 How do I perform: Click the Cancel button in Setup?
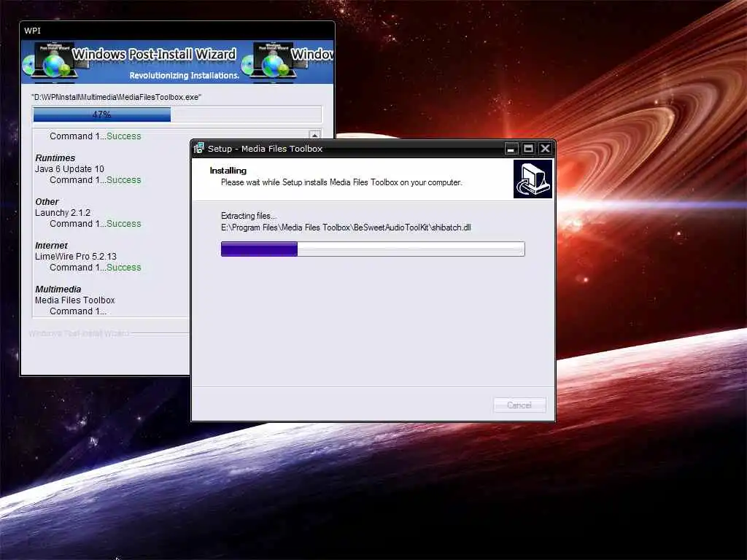tap(519, 405)
